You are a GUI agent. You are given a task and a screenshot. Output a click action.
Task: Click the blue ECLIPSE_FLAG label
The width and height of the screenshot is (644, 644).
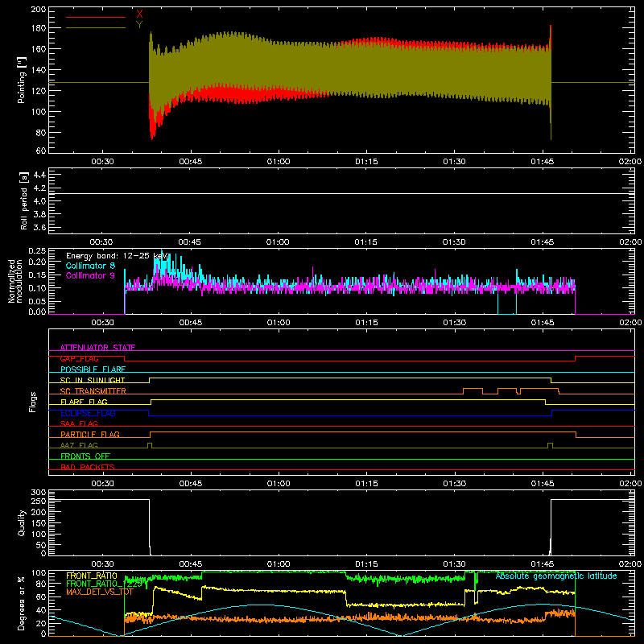click(88, 413)
